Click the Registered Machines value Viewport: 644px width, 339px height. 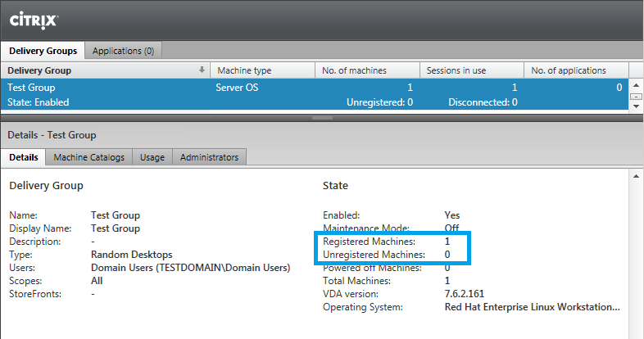click(447, 242)
